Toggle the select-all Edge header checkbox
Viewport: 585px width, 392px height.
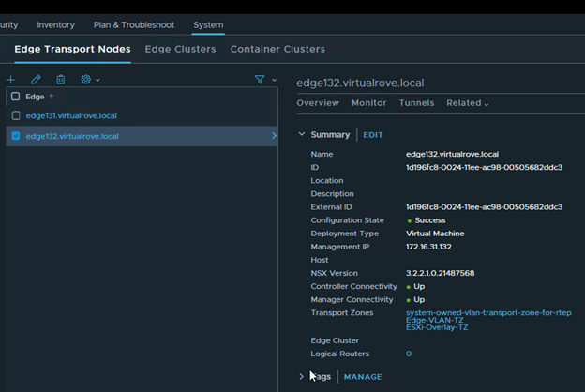pos(15,97)
